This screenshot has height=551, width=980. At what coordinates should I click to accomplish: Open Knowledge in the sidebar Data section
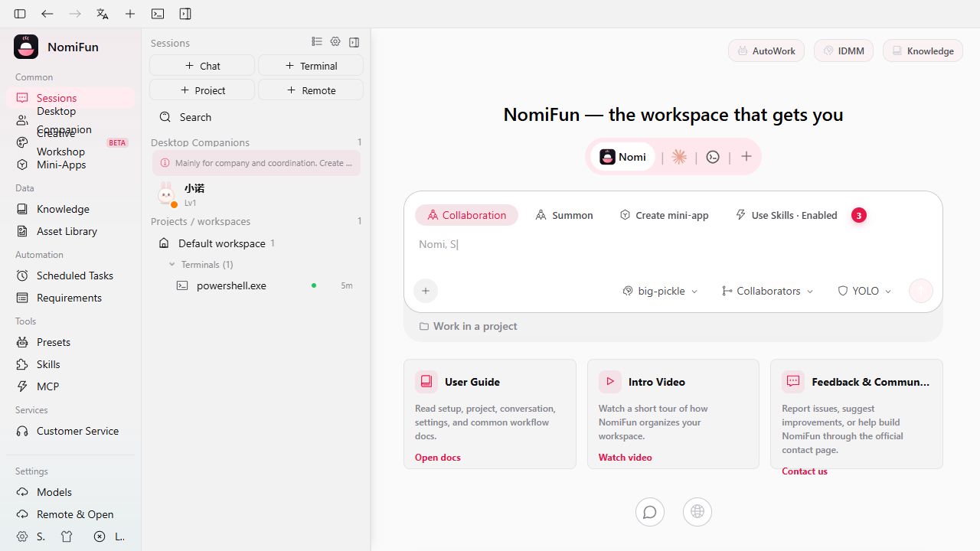[x=70, y=209]
